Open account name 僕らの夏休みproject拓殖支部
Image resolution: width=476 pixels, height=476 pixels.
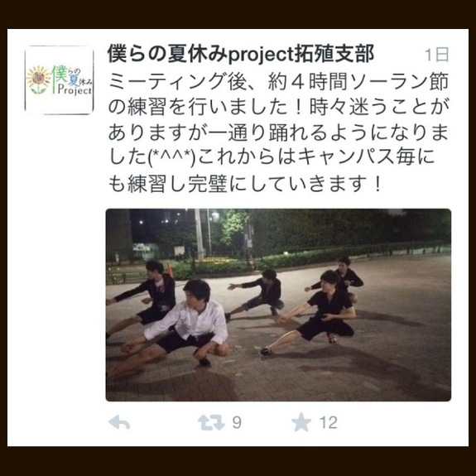pyautogui.click(x=240, y=54)
